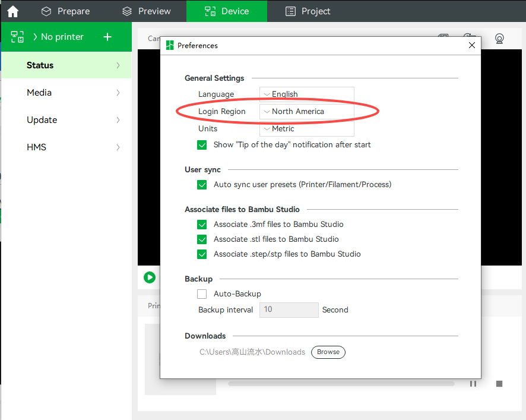526x420 pixels.
Task: Click the chevron next to Status
Action: point(118,65)
